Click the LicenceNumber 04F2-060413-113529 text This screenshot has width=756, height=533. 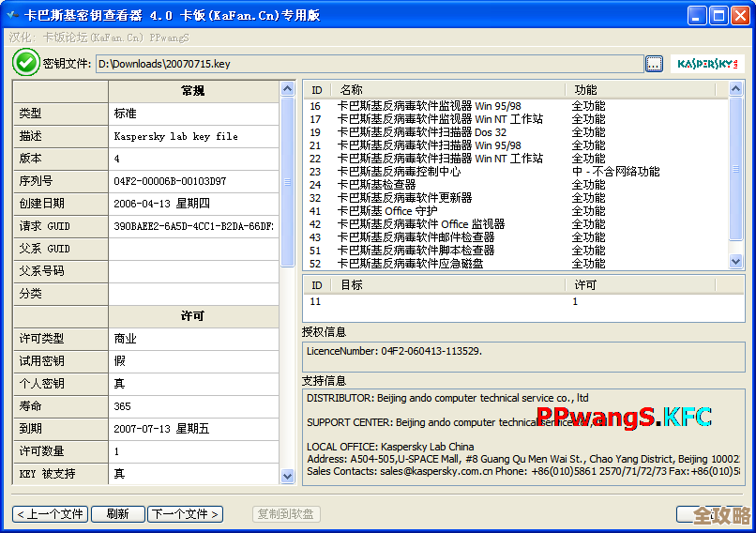tap(394, 351)
